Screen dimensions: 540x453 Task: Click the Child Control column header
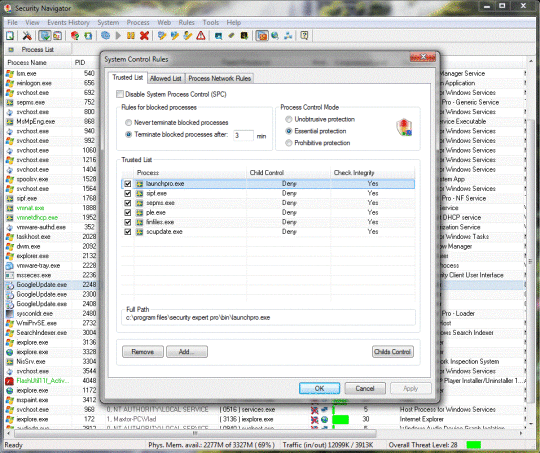(288, 173)
